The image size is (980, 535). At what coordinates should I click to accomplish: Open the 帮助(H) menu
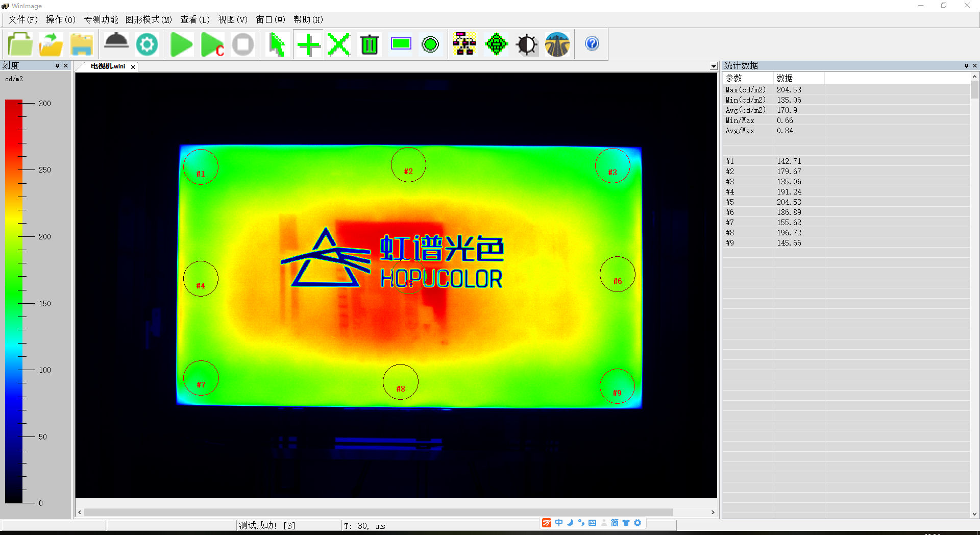(308, 20)
